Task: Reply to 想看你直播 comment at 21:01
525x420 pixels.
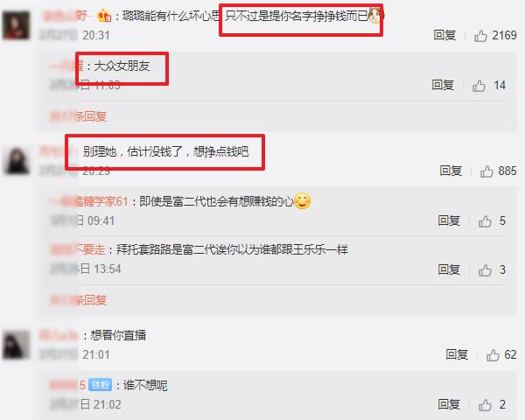Action: click(457, 354)
